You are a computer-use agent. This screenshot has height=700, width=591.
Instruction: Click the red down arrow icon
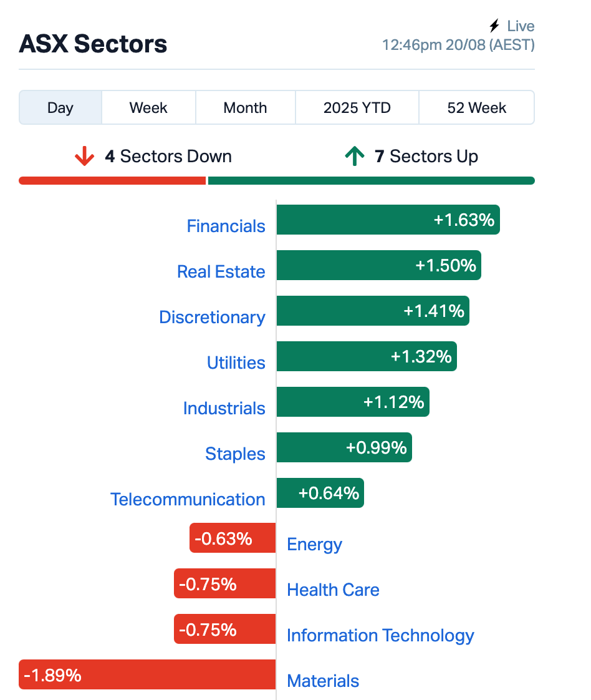(84, 156)
